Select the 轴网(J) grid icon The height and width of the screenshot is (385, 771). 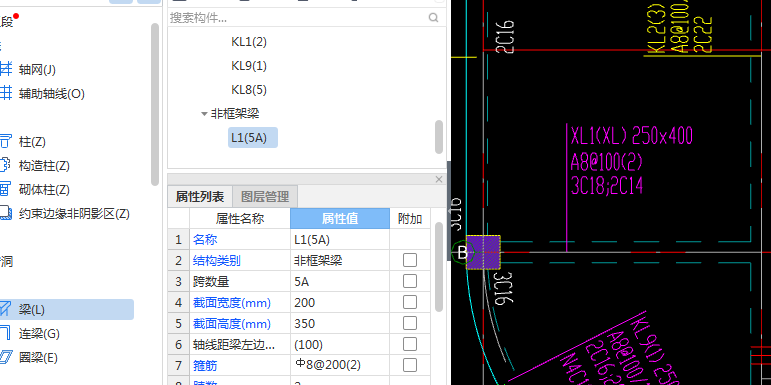(x=5, y=69)
